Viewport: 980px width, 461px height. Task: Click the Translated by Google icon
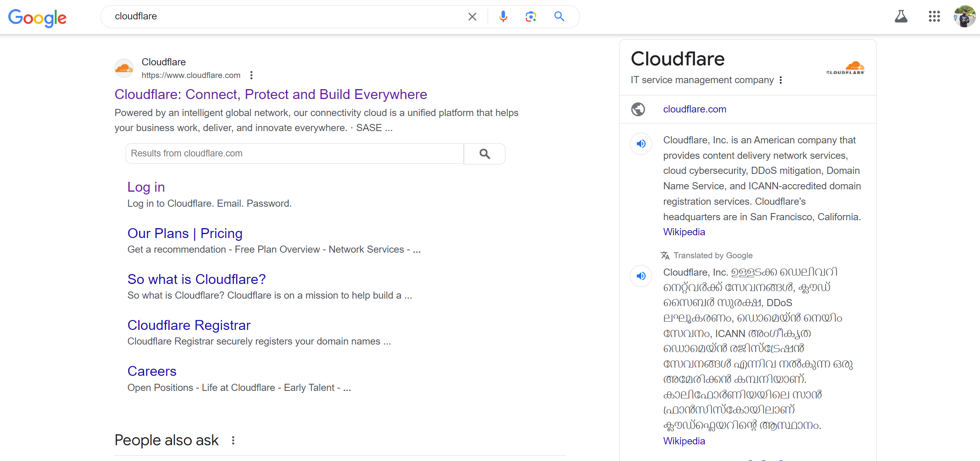coord(665,256)
